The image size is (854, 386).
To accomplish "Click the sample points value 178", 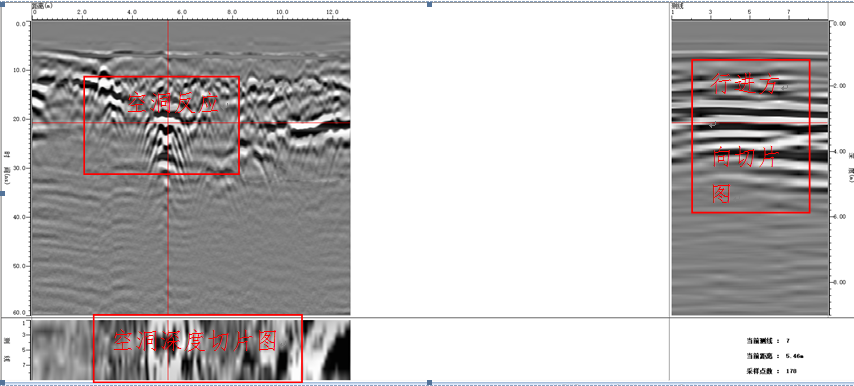I will pyautogui.click(x=790, y=371).
